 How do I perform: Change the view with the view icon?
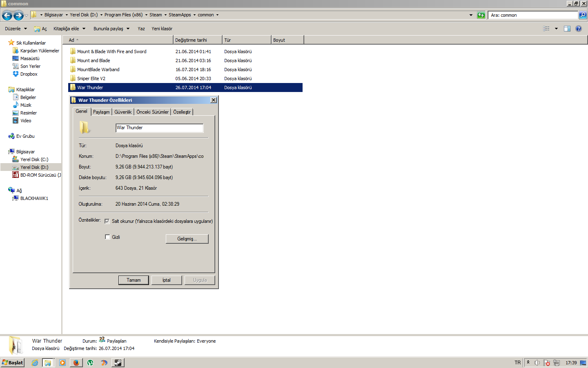click(x=546, y=29)
